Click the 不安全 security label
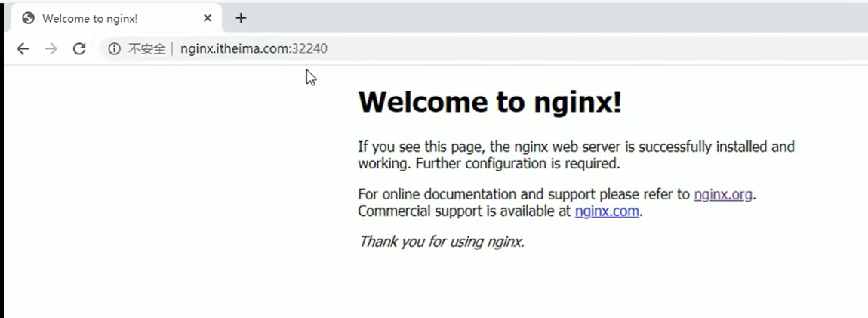Viewport: 868px width, 318px height. click(146, 49)
